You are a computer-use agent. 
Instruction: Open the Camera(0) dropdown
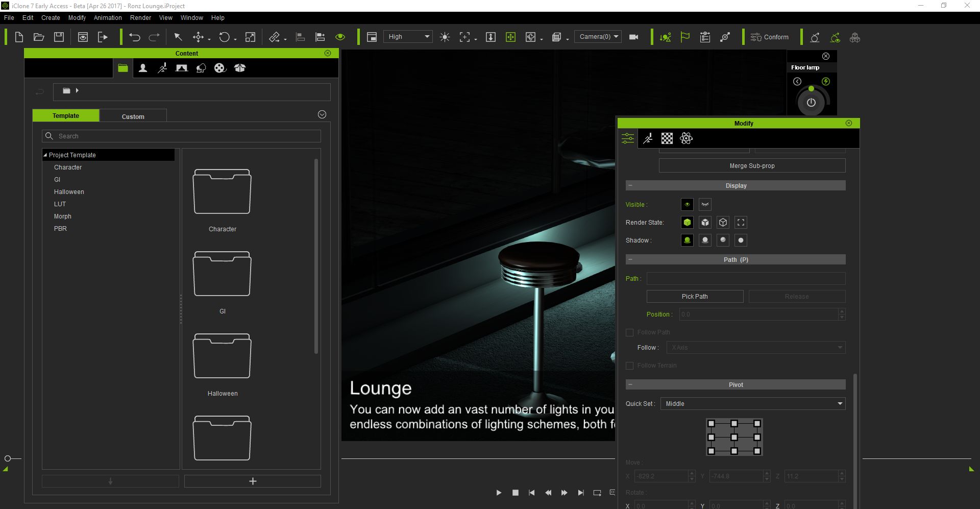(598, 37)
